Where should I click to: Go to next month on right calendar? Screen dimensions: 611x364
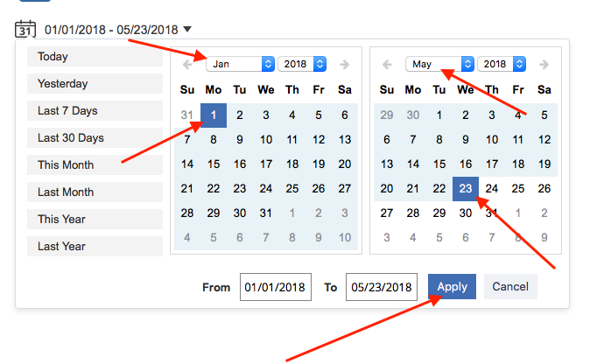(x=544, y=65)
